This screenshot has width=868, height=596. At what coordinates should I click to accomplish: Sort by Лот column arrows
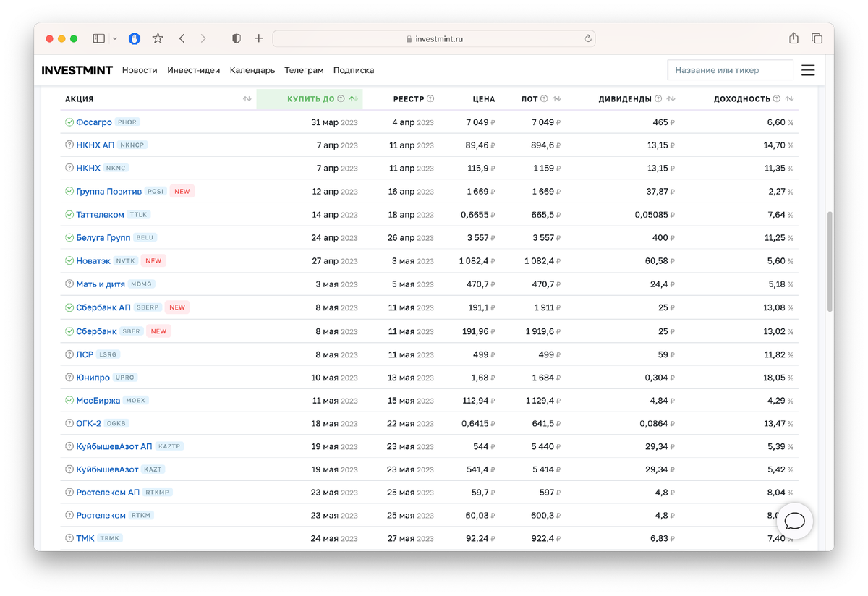(557, 99)
